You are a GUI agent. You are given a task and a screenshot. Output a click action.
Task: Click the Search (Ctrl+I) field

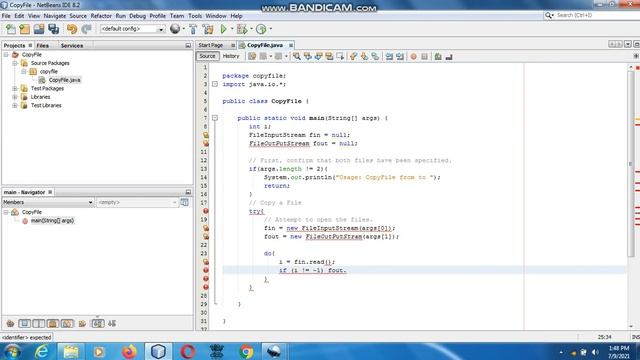tap(592, 15)
